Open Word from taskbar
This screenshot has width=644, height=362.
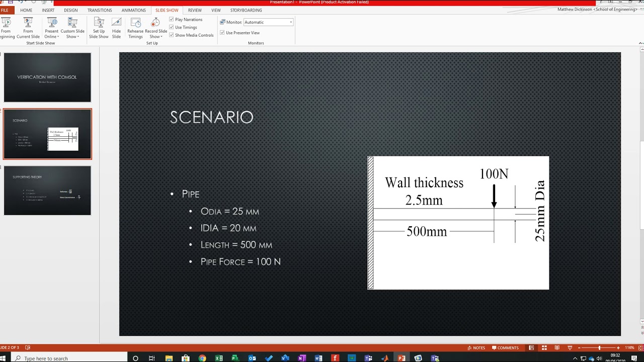(x=318, y=358)
